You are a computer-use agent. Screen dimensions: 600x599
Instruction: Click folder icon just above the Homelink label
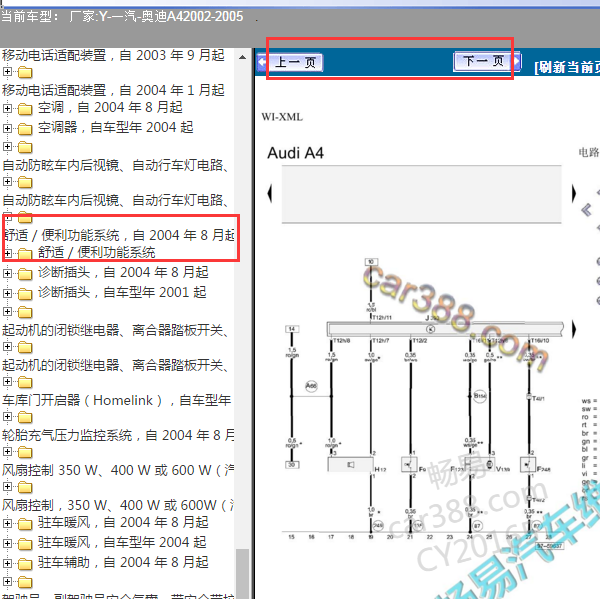coord(25,382)
